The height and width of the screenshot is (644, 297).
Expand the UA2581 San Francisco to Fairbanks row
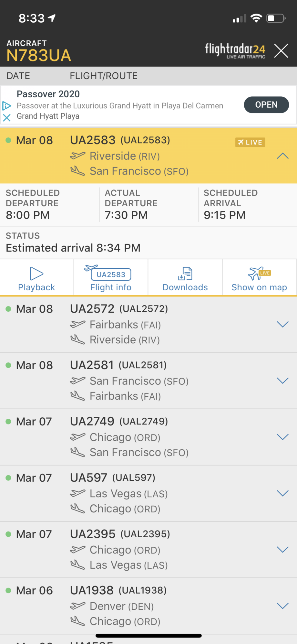point(282,381)
